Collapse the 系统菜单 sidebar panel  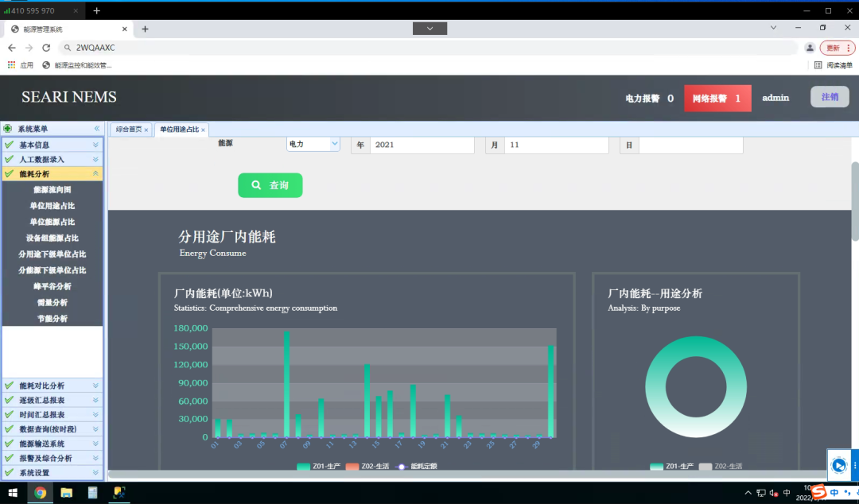point(96,129)
